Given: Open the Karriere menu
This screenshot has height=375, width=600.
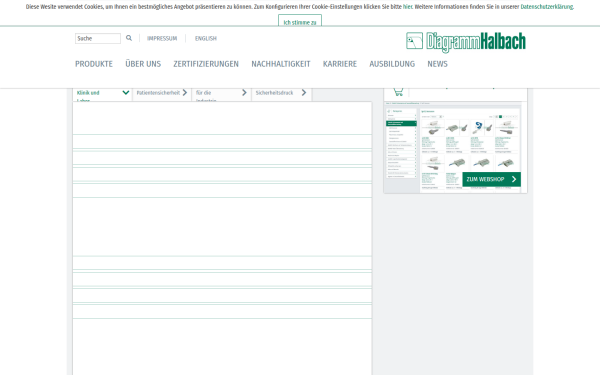Looking at the screenshot, I should (340, 64).
